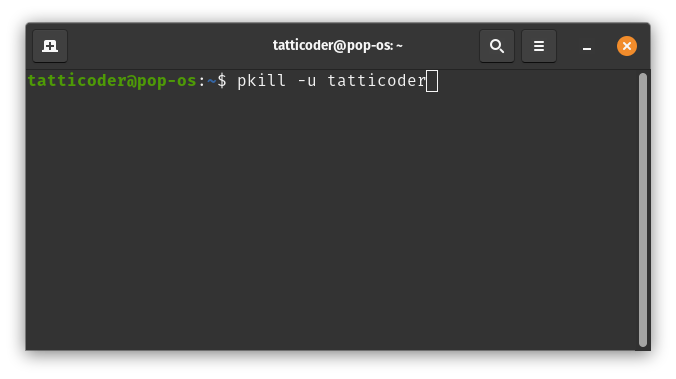Click the tilde in the window title

[x=399, y=45]
